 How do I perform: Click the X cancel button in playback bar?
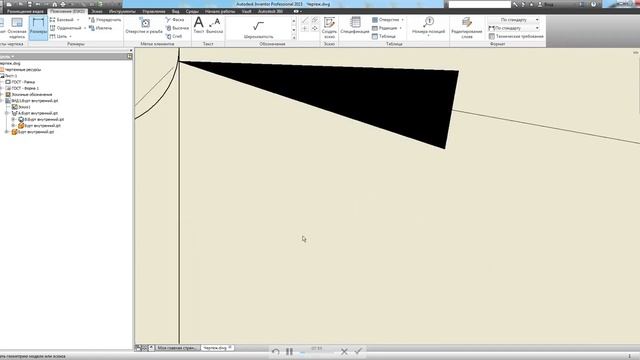pyautogui.click(x=344, y=351)
